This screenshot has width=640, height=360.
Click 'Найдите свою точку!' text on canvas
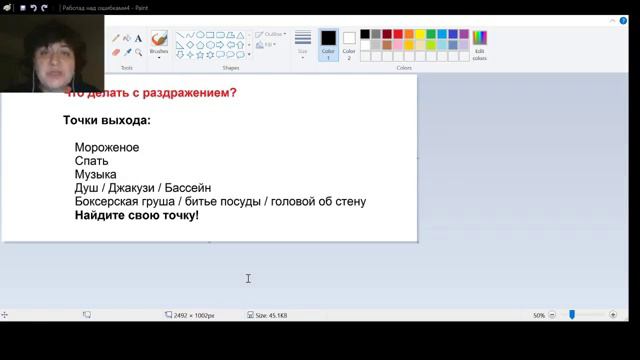point(137,216)
